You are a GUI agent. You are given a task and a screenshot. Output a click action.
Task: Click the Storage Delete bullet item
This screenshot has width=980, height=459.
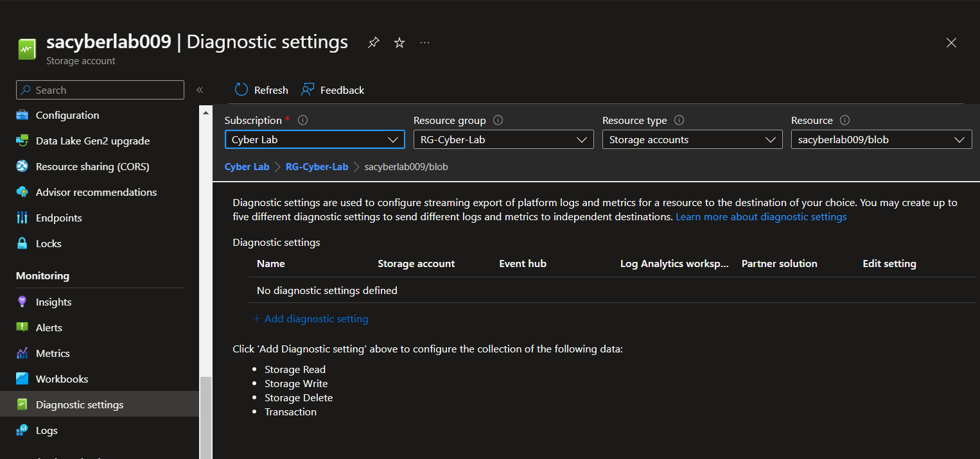point(299,398)
